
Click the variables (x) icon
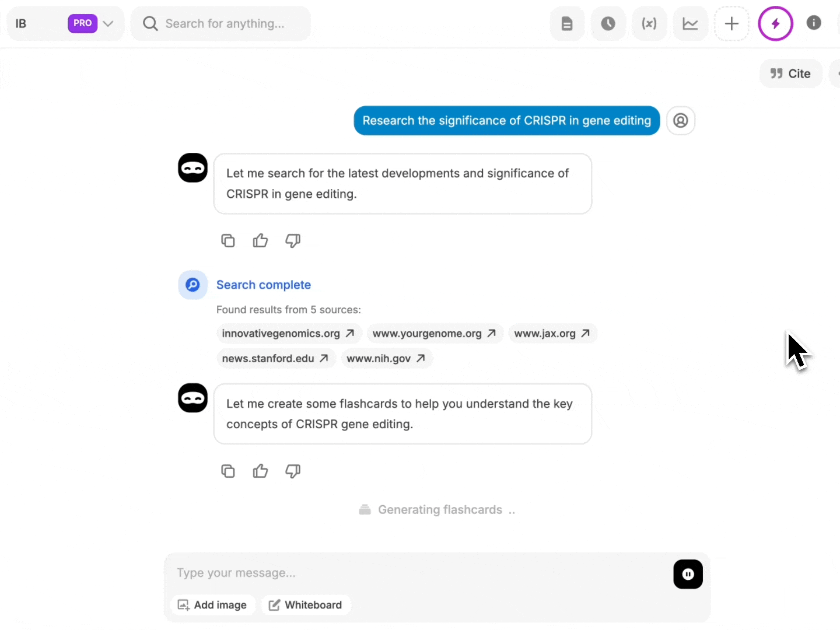pyautogui.click(x=649, y=24)
